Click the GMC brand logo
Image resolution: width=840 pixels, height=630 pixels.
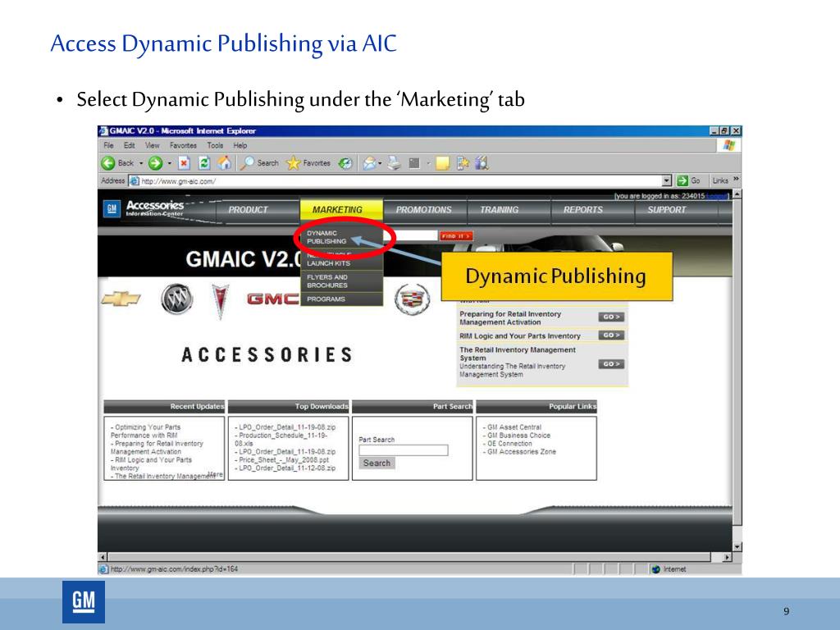coord(272,299)
